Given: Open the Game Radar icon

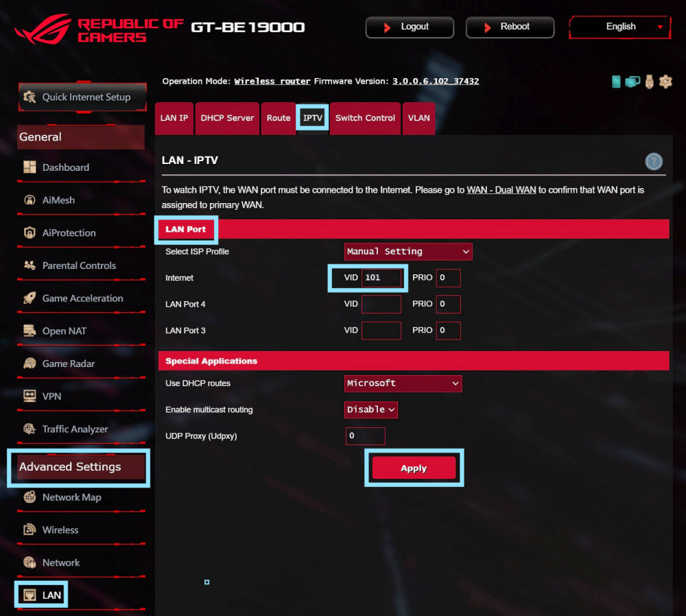Looking at the screenshot, I should coord(29,363).
